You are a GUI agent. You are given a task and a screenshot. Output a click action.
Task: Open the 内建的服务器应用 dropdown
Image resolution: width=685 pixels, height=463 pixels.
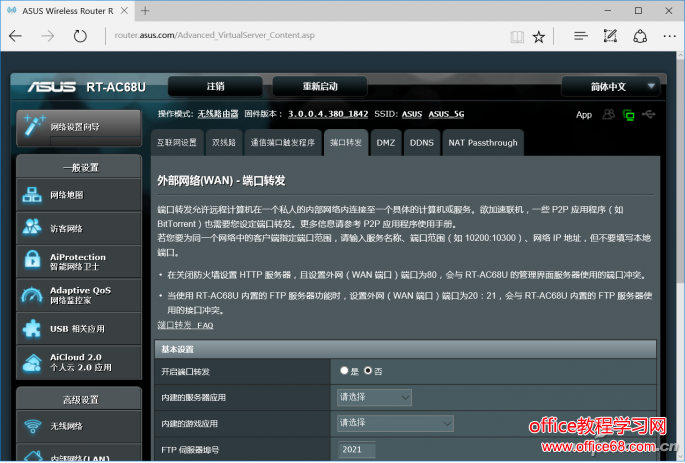click(374, 397)
